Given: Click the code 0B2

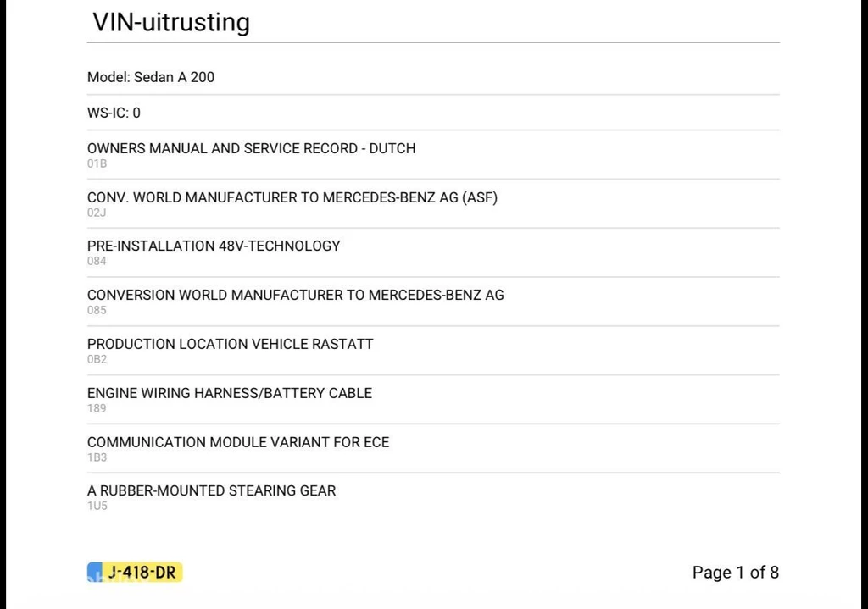Looking at the screenshot, I should tap(97, 359).
